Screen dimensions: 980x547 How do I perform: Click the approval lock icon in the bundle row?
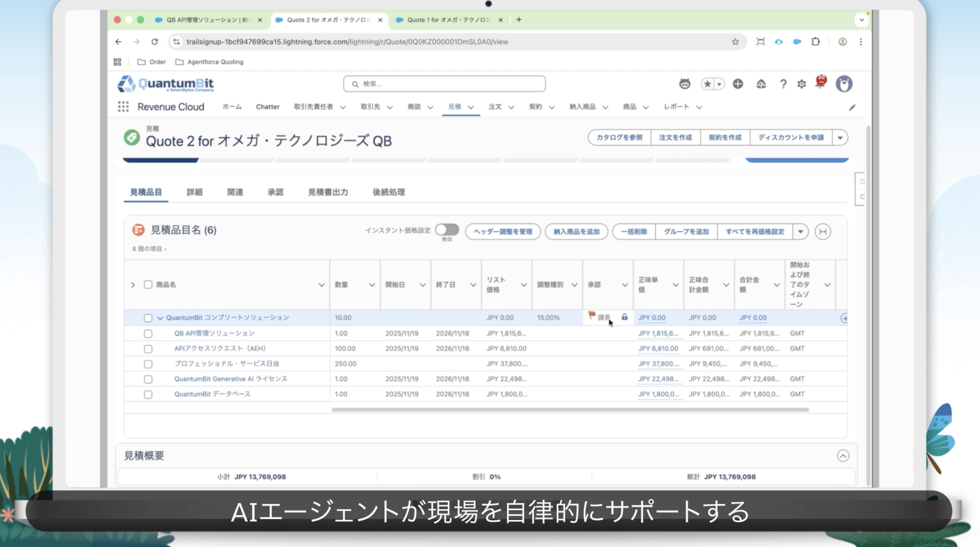(624, 317)
